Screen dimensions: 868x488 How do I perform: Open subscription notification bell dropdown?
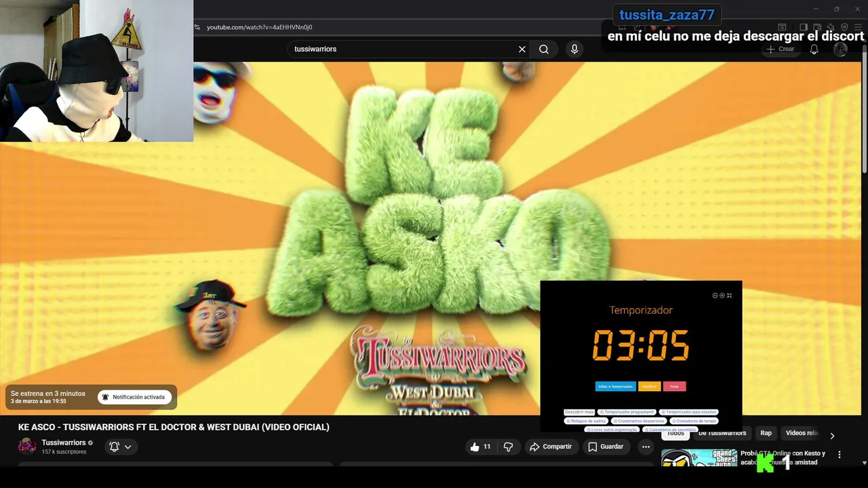(x=121, y=447)
